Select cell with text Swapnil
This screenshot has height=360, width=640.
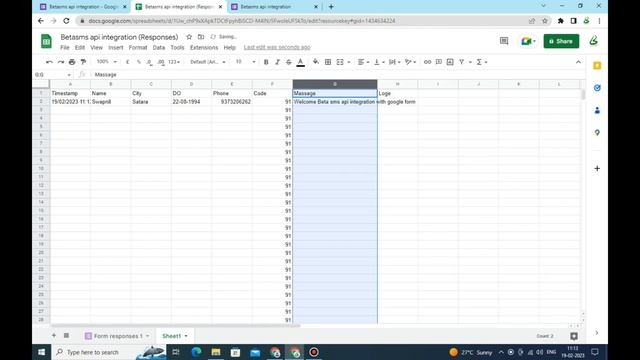coord(111,102)
